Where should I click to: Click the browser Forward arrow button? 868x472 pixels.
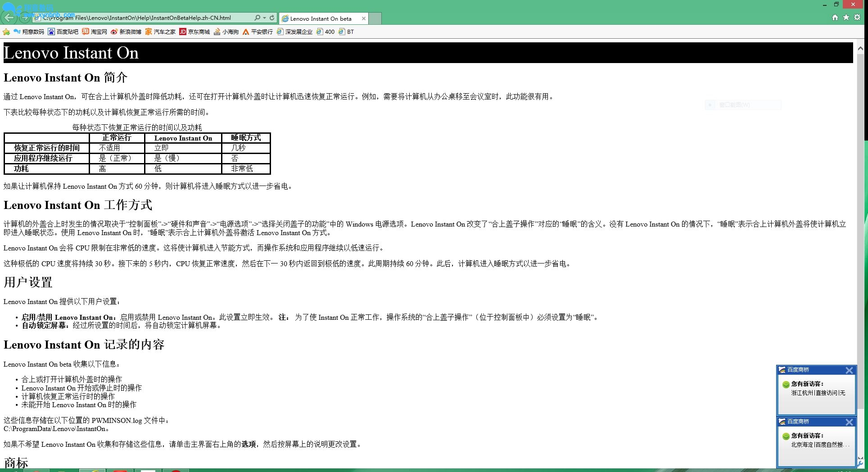click(x=25, y=18)
